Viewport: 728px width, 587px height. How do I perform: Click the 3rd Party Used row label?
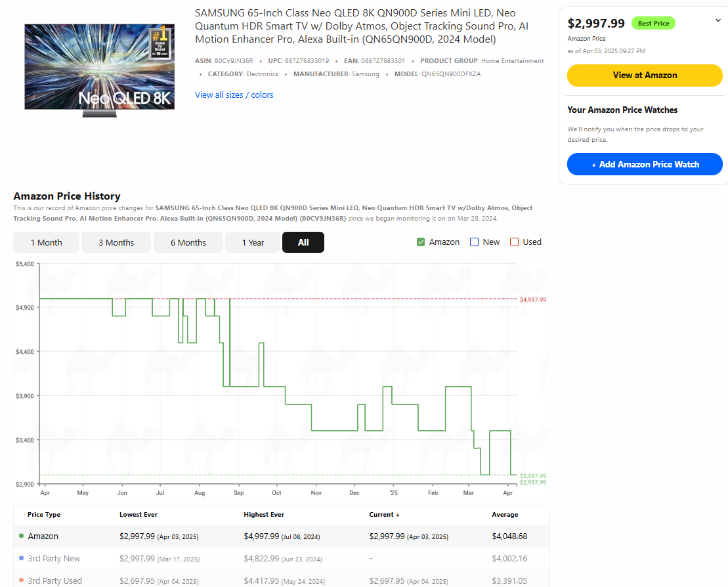[x=54, y=581]
